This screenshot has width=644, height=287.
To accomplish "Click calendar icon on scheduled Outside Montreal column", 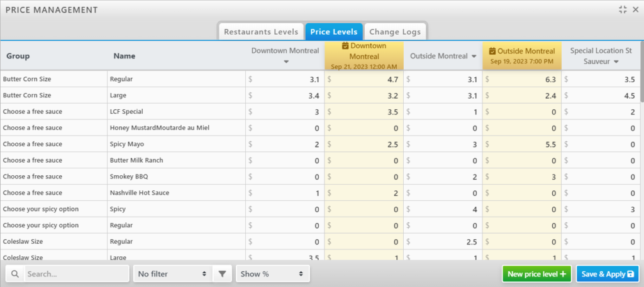I will (492, 51).
